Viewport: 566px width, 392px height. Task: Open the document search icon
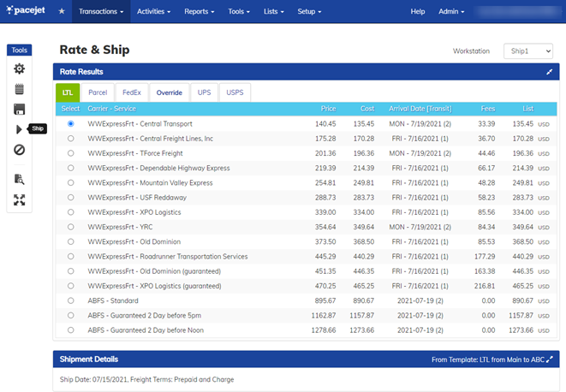click(19, 179)
